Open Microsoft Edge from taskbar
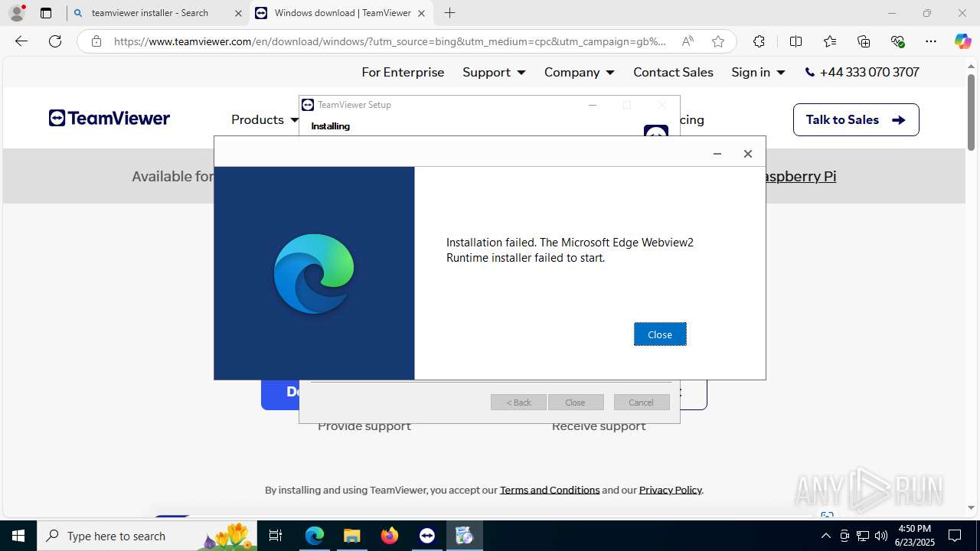The height and width of the screenshot is (551, 980). point(315,536)
